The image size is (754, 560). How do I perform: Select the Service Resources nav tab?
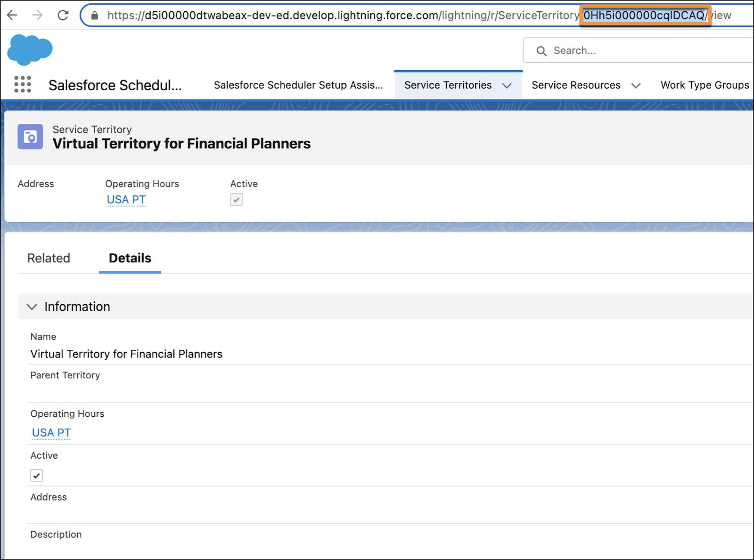(x=576, y=85)
